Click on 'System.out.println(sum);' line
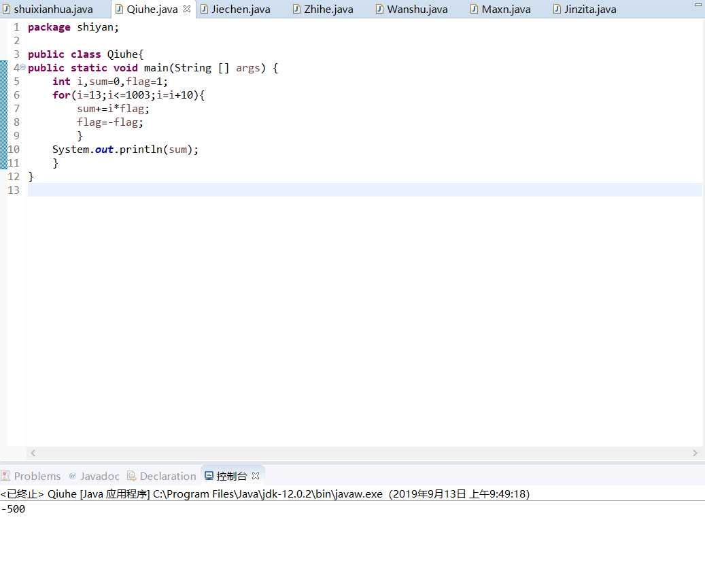Image resolution: width=705 pixels, height=588 pixels. 125,150
